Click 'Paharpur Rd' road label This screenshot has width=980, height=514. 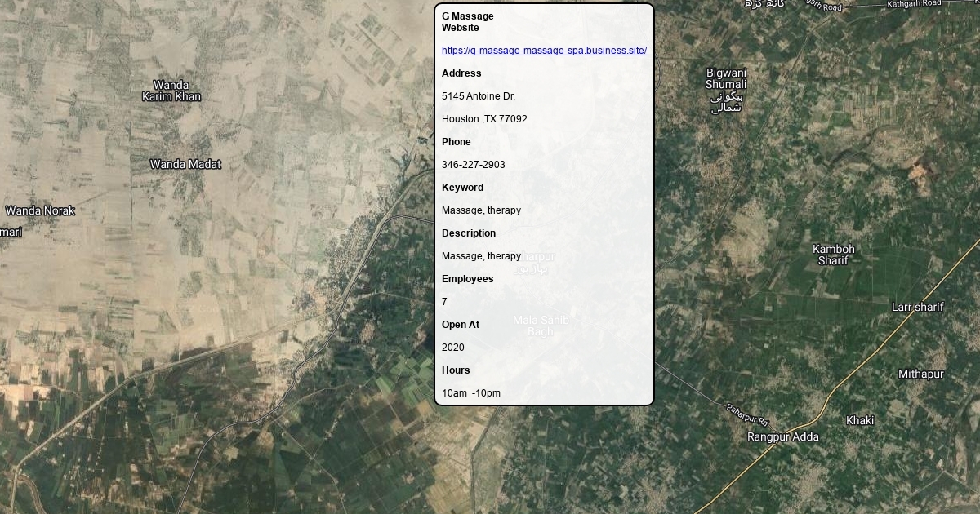(748, 414)
